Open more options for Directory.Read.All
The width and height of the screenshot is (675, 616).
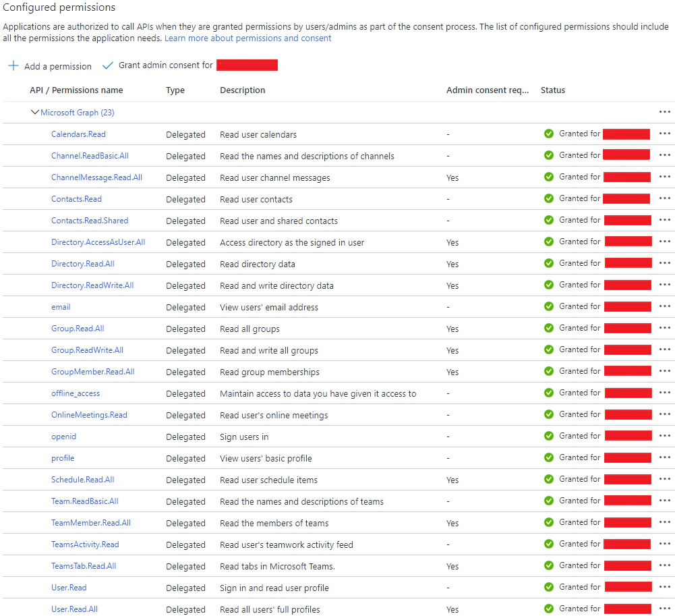(664, 262)
